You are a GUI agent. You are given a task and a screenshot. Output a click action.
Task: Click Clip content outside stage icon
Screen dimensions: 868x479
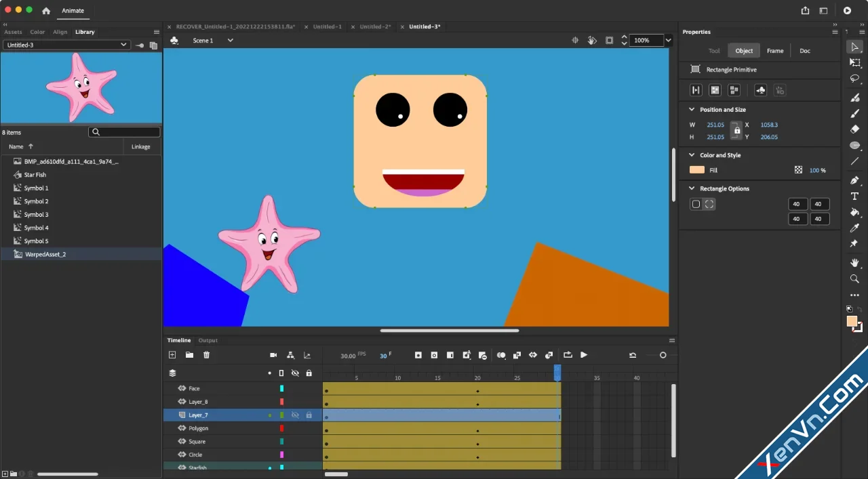[609, 41]
